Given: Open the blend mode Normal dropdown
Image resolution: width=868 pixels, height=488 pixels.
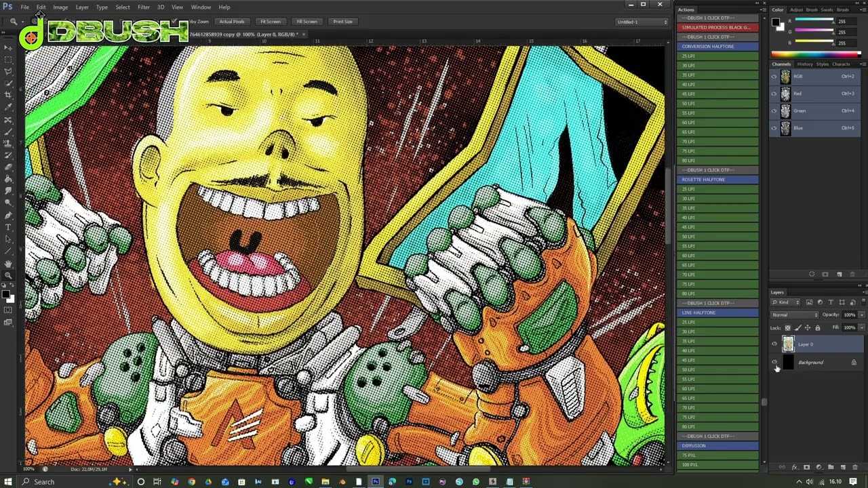Looking at the screenshot, I should click(795, 314).
